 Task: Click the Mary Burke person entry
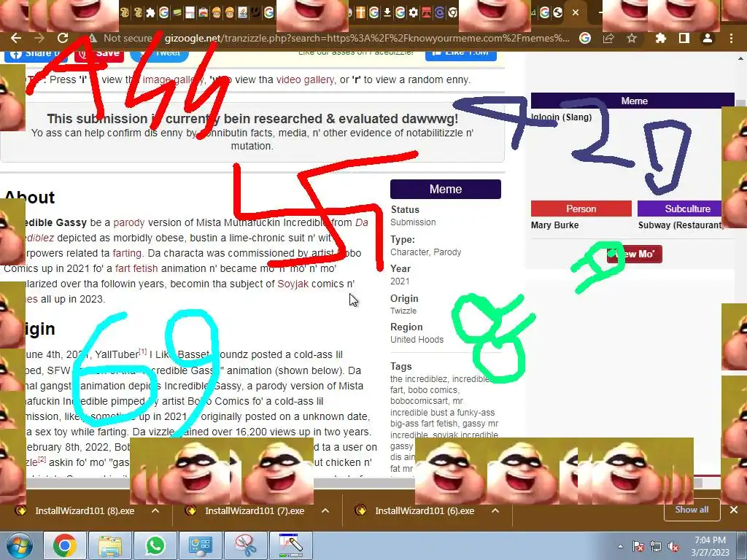pyautogui.click(x=555, y=225)
